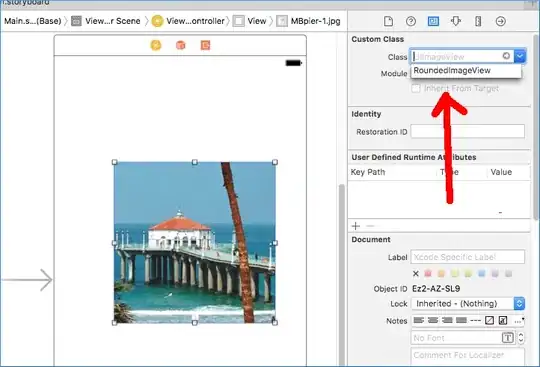Switch to the Attributes inspector

[x=456, y=21]
